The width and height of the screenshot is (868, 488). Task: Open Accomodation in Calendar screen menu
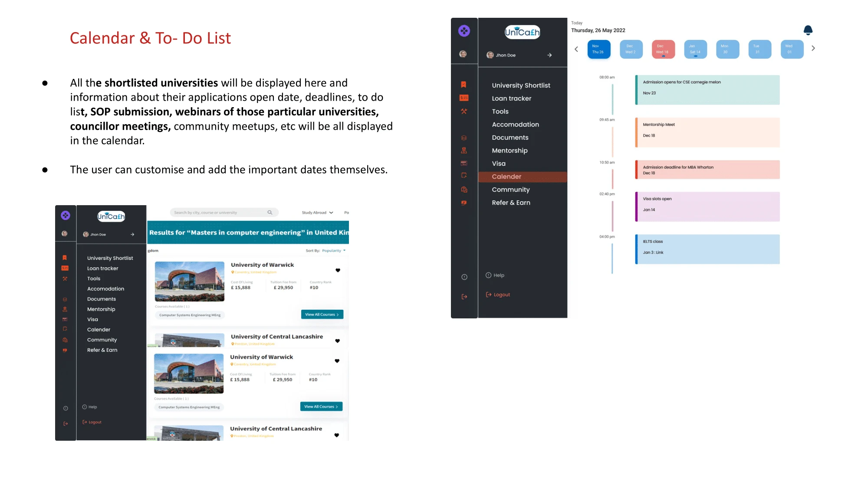point(515,124)
